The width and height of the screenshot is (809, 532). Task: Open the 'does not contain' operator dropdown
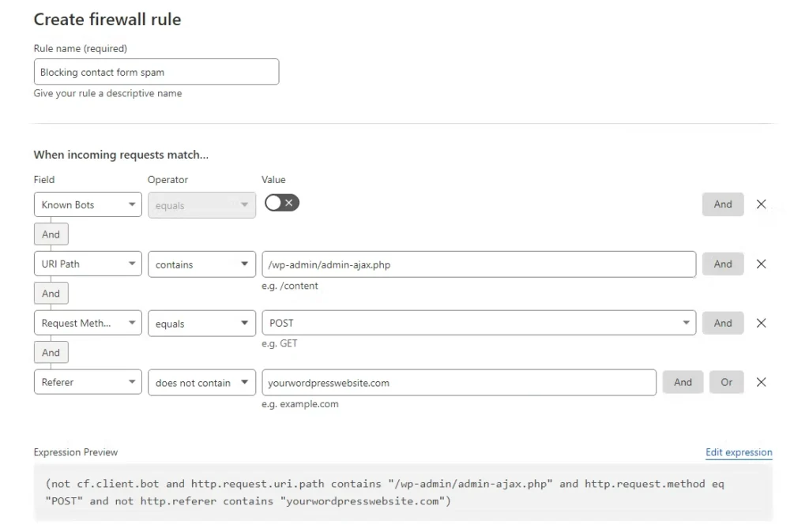click(201, 383)
